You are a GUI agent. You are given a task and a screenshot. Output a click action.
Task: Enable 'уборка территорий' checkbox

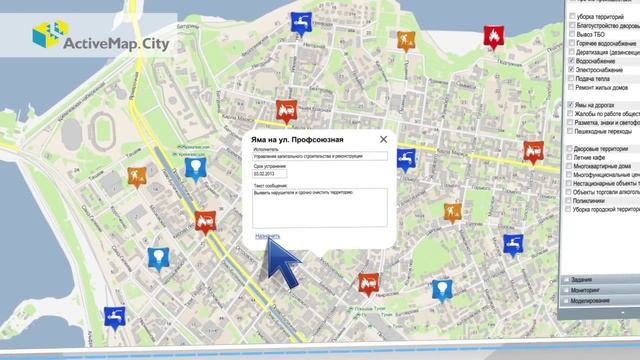pos(572,16)
